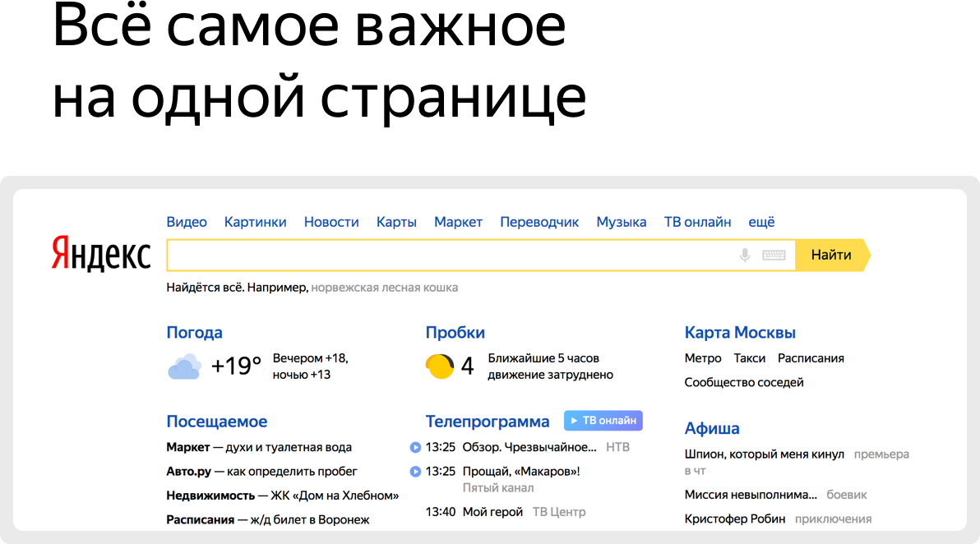Open the Музыка tab
This screenshot has height=544, width=980.
click(622, 223)
